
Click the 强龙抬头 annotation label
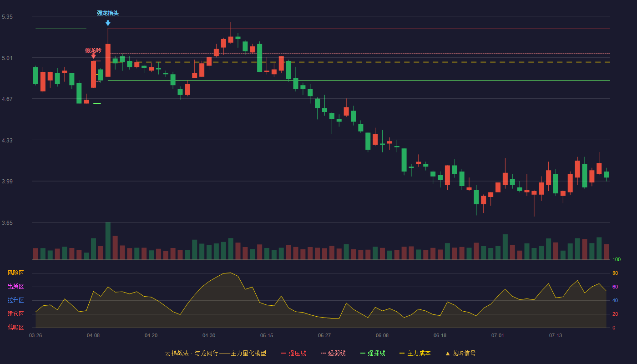(108, 13)
